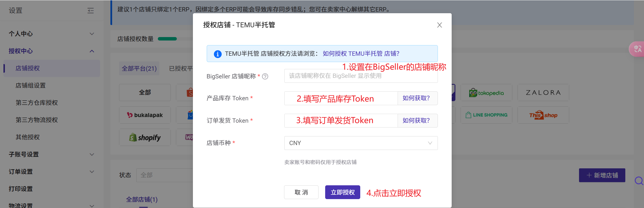Click the 取消 button
This screenshot has width=644, height=208.
pos(301,192)
